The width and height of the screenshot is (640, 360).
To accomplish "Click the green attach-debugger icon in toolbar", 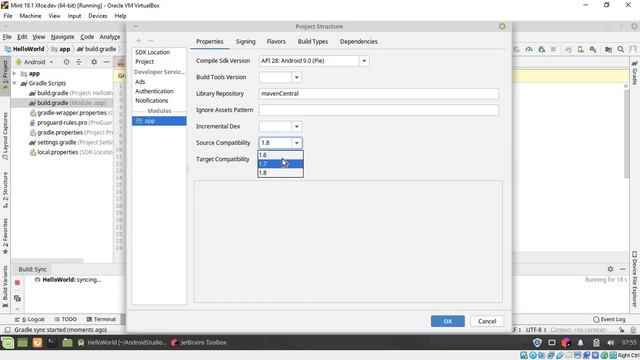I will tap(542, 49).
